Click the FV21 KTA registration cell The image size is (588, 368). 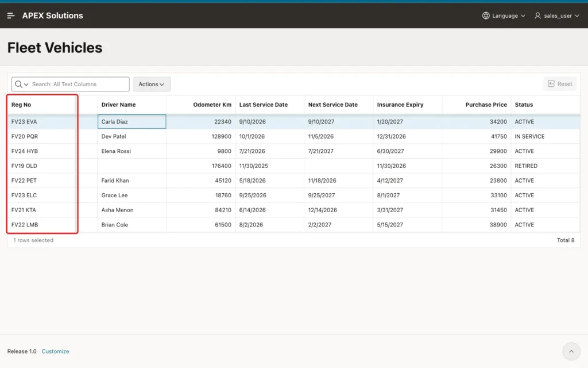[41, 210]
